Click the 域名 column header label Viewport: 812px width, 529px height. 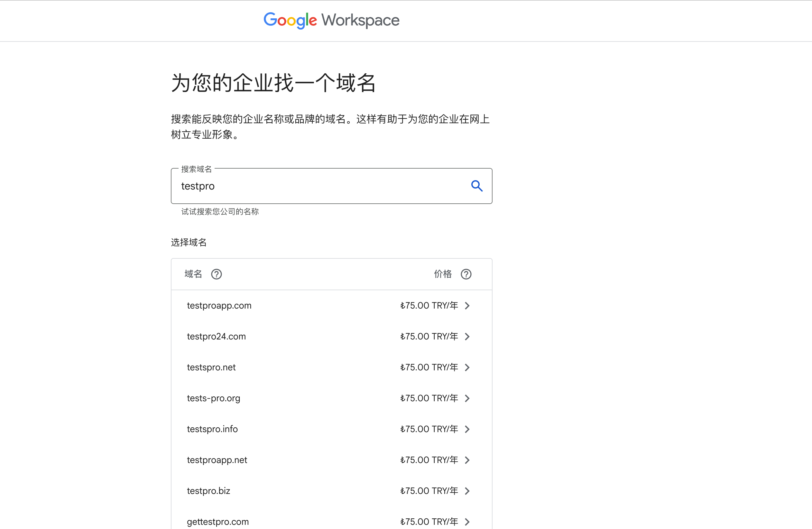(193, 274)
